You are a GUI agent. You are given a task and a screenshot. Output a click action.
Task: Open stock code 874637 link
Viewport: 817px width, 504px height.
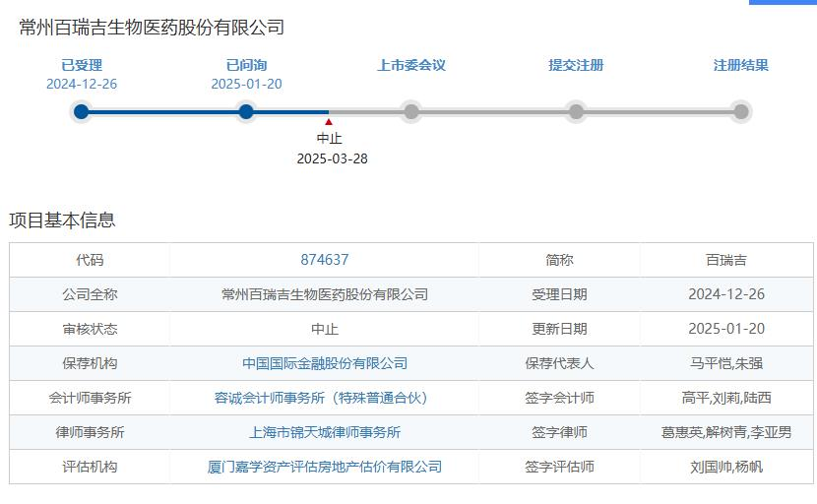coord(324,260)
